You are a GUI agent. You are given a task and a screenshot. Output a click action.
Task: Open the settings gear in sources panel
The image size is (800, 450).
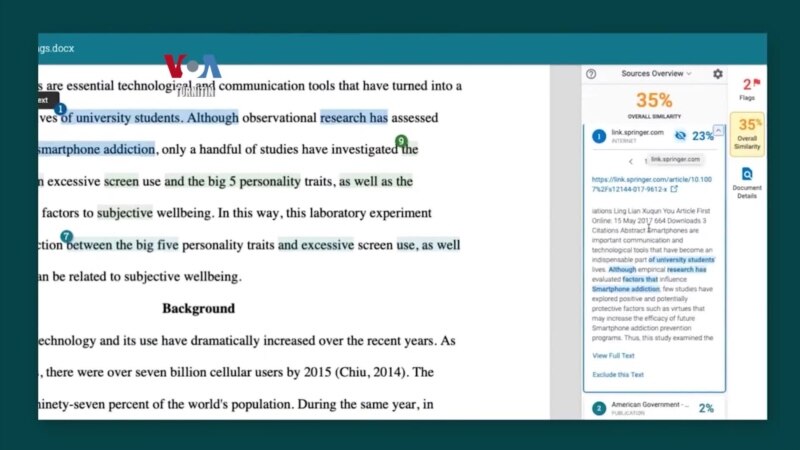[718, 74]
